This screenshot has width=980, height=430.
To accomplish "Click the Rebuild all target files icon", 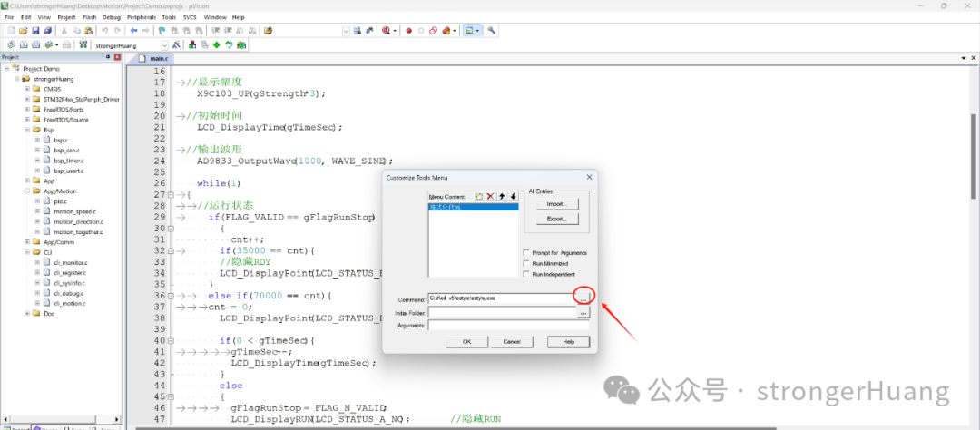I will point(35,45).
